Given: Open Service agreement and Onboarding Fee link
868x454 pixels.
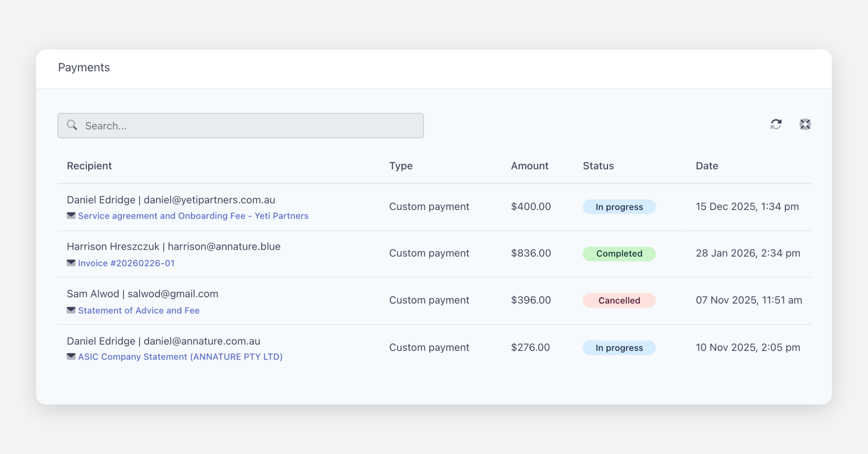Looking at the screenshot, I should click(193, 216).
